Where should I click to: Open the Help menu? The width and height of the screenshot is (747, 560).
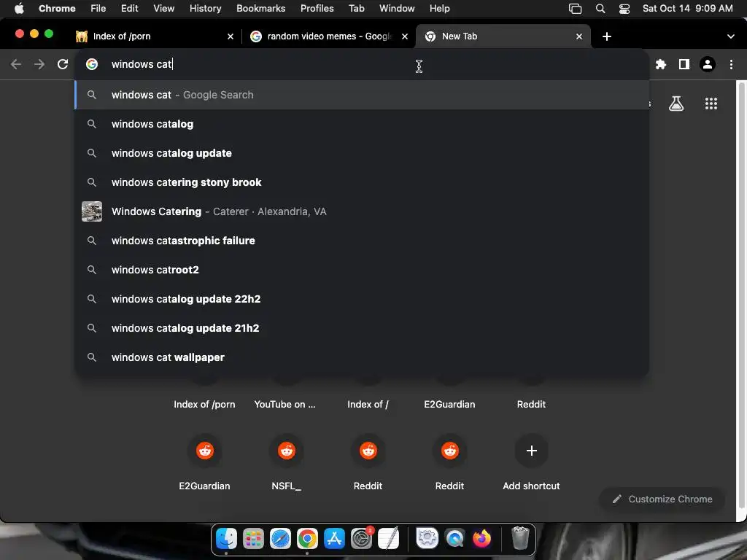tap(439, 9)
